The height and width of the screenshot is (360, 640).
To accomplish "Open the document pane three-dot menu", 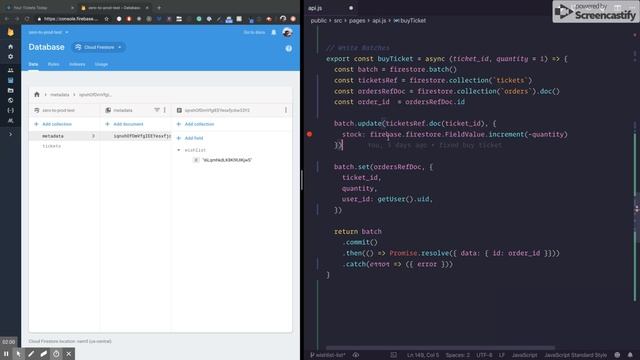I will click(x=286, y=110).
